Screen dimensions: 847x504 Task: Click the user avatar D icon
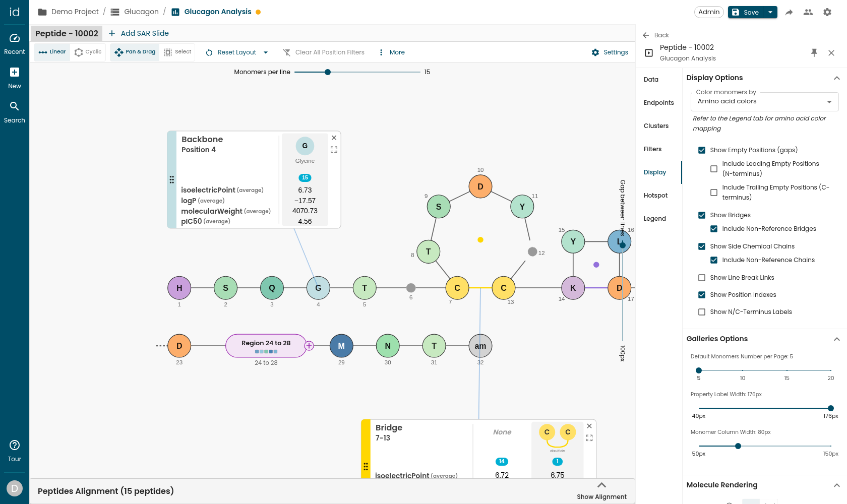pos(15,488)
